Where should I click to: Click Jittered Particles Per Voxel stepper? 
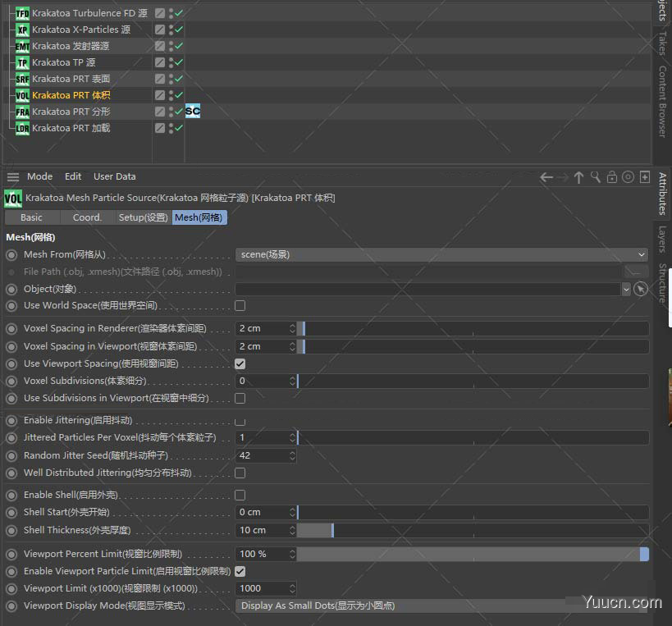292,438
